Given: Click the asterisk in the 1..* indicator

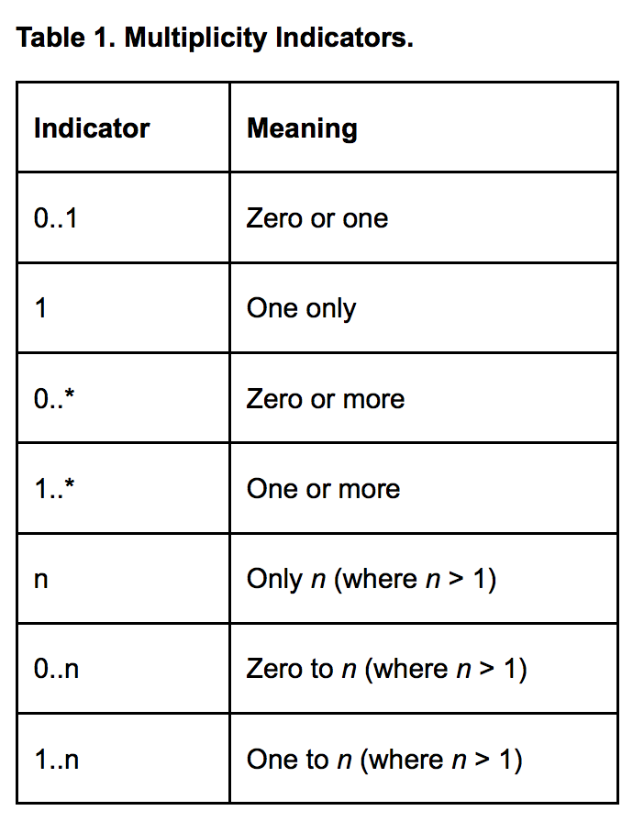Looking at the screenshot, I should (70, 483).
